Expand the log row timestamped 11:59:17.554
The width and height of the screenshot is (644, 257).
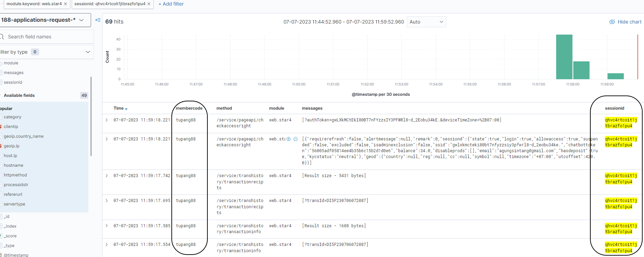[x=107, y=245]
